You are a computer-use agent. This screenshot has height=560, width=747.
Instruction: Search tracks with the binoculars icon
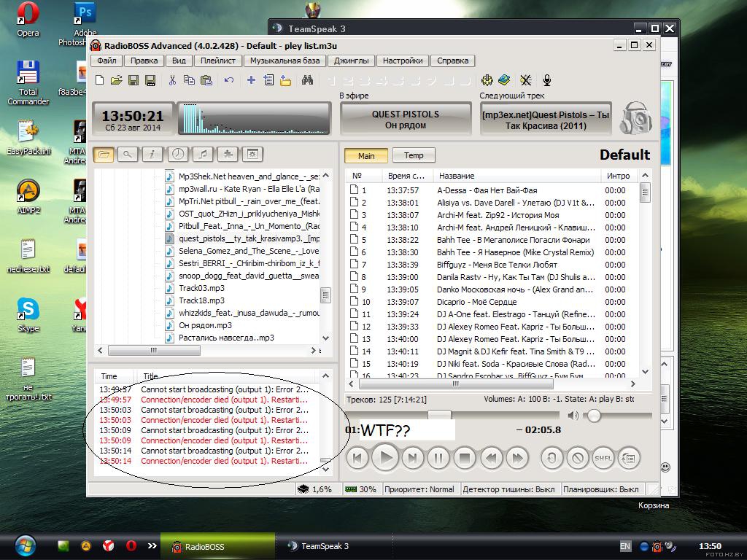[307, 80]
